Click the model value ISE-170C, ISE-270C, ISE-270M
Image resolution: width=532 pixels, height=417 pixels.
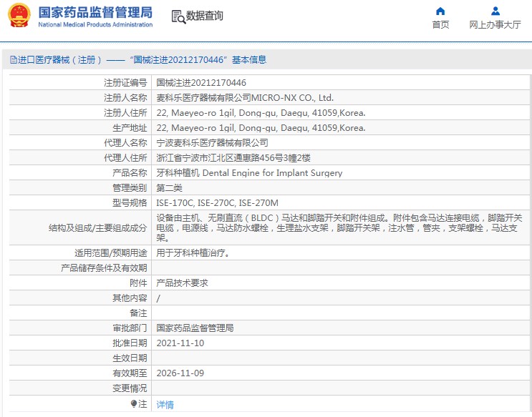click(217, 203)
